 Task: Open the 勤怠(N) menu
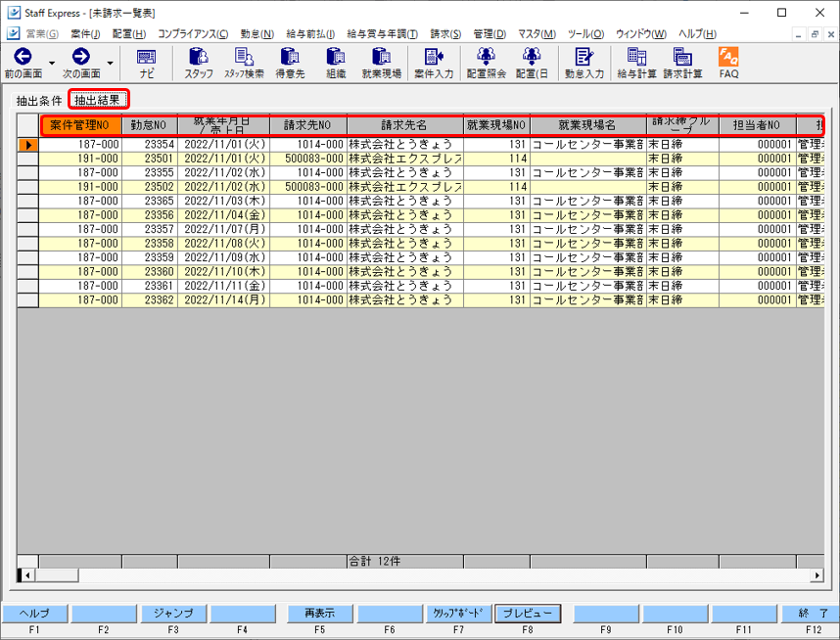pyautogui.click(x=257, y=33)
